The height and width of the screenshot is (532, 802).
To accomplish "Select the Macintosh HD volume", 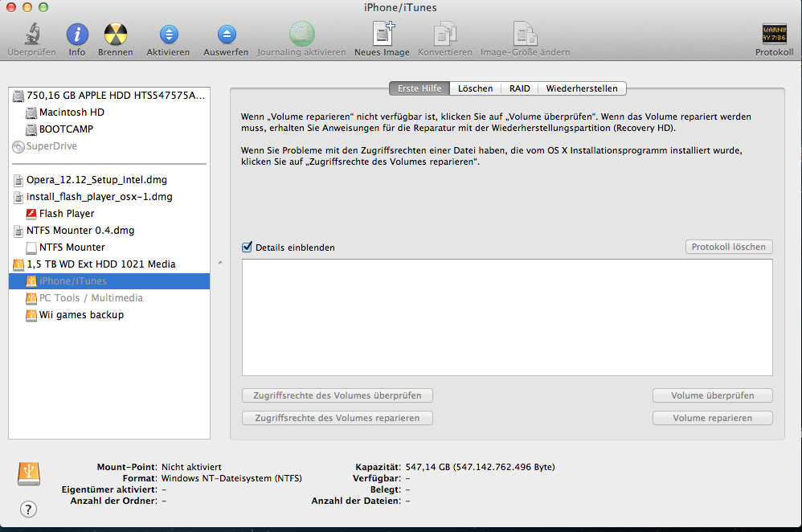I will [x=72, y=113].
